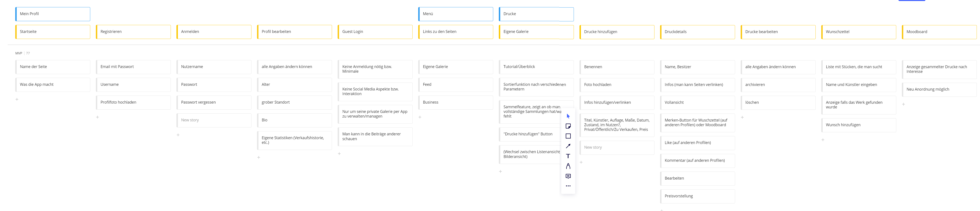Image resolution: width=980 pixels, height=211 pixels.
Task: Select the Business story card
Action: point(456,102)
